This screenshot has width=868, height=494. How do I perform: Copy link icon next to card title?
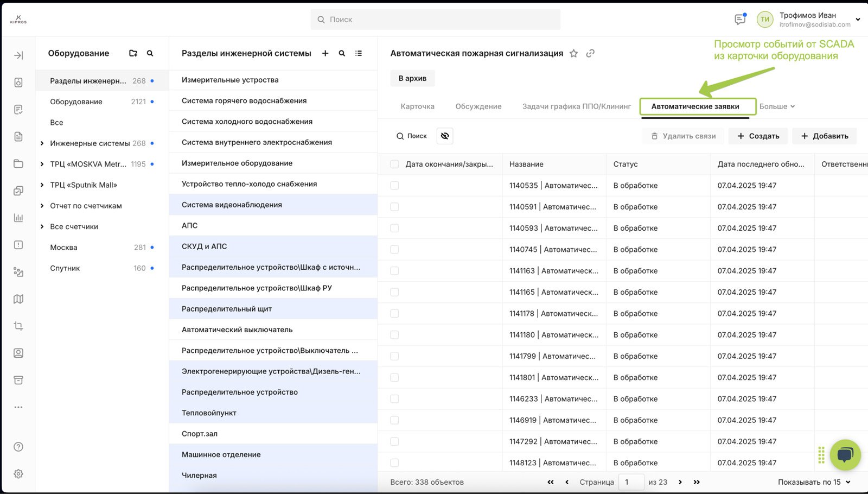pos(590,53)
